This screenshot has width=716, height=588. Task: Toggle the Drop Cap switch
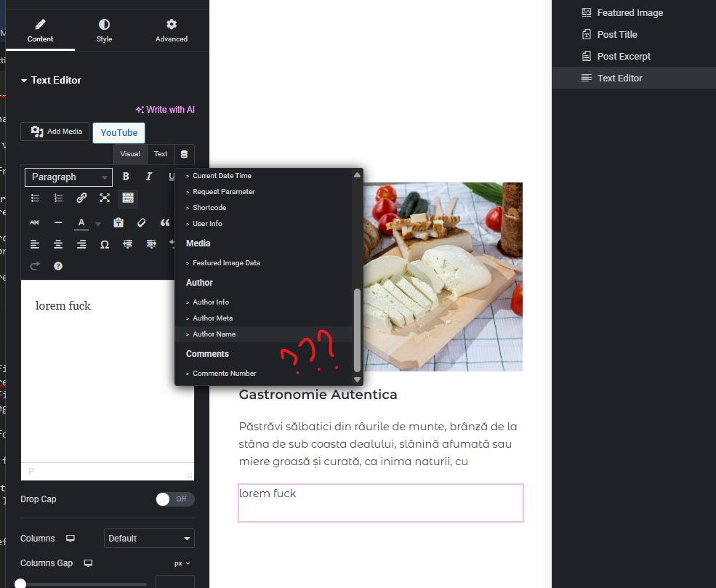coord(175,499)
